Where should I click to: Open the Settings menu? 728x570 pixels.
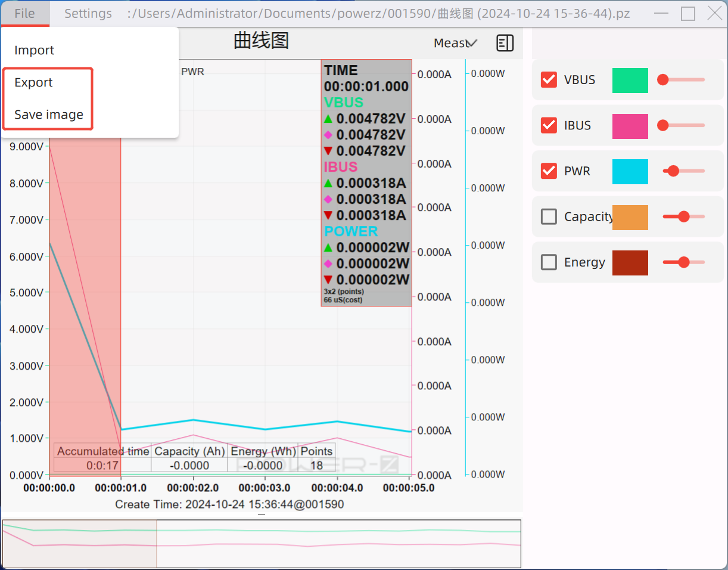point(88,13)
